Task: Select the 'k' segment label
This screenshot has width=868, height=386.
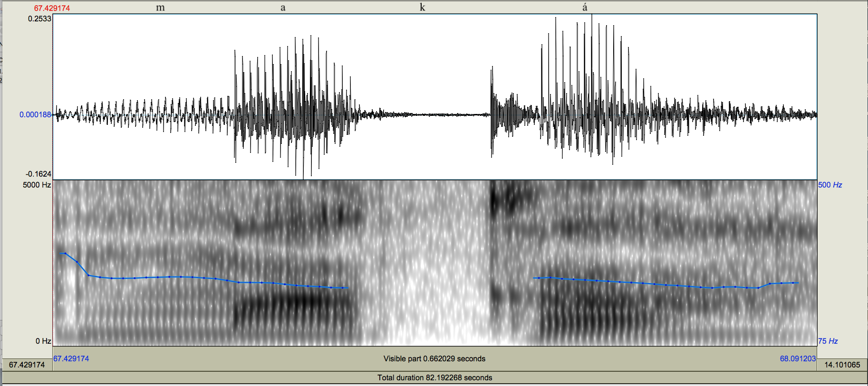Action: coord(422,8)
